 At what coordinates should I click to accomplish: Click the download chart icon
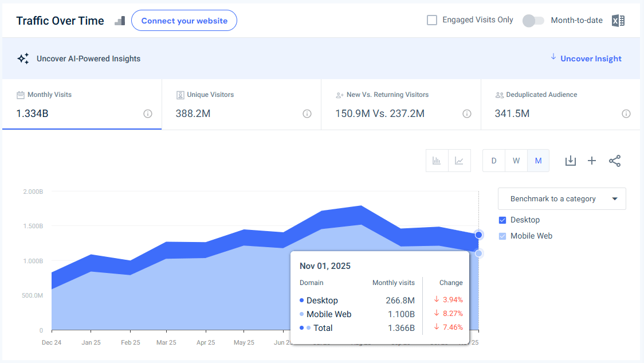click(570, 161)
